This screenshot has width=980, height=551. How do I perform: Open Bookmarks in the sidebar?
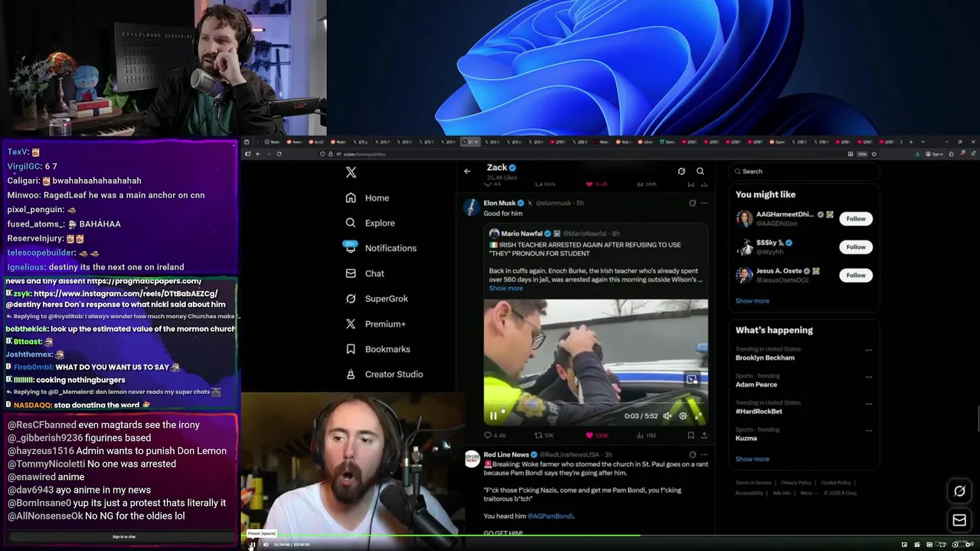tap(377, 349)
